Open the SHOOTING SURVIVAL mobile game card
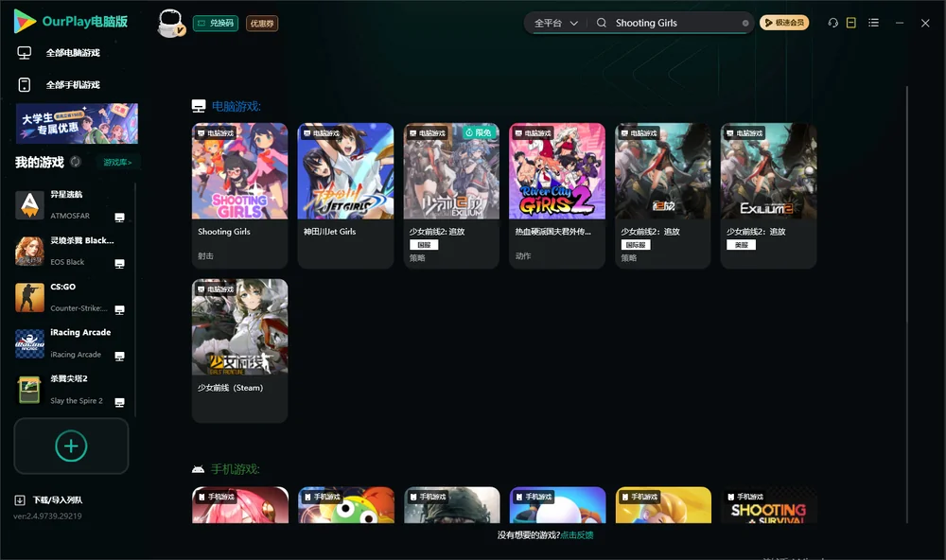 (768, 505)
